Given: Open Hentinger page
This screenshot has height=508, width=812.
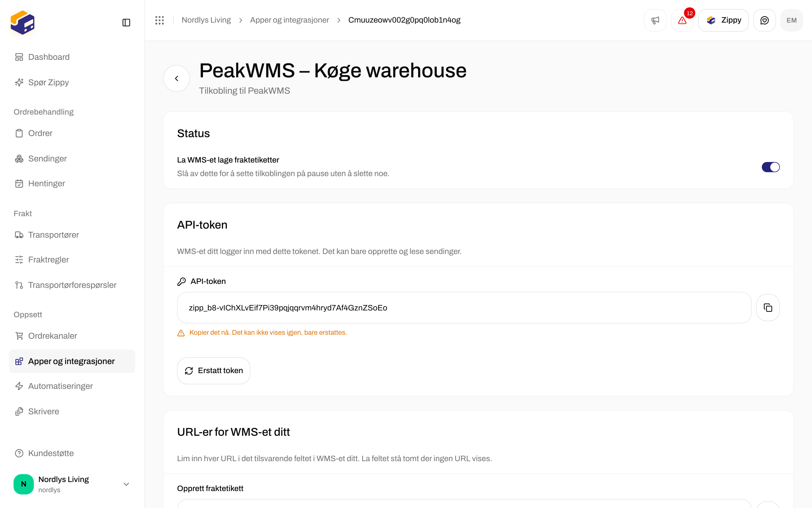Looking at the screenshot, I should [x=72, y=183].
